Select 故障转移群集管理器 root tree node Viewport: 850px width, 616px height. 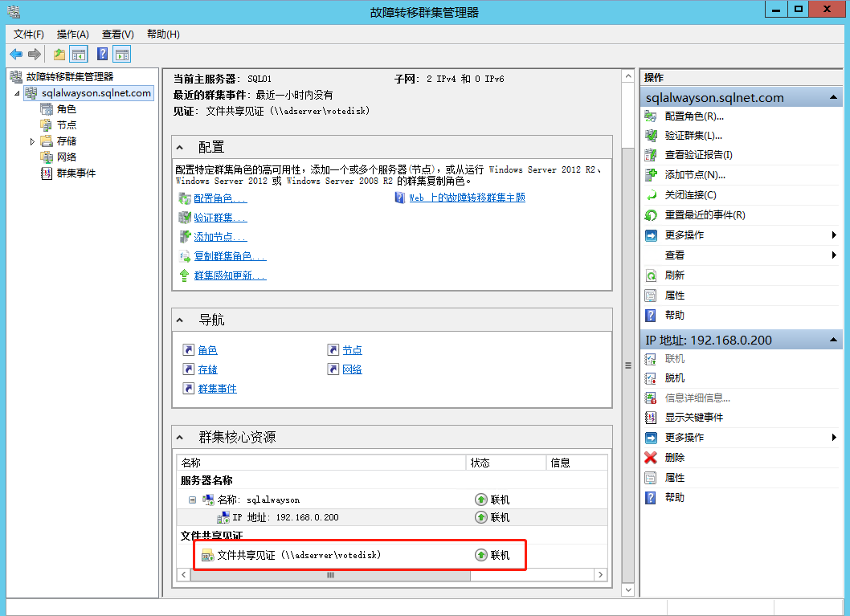coord(69,77)
